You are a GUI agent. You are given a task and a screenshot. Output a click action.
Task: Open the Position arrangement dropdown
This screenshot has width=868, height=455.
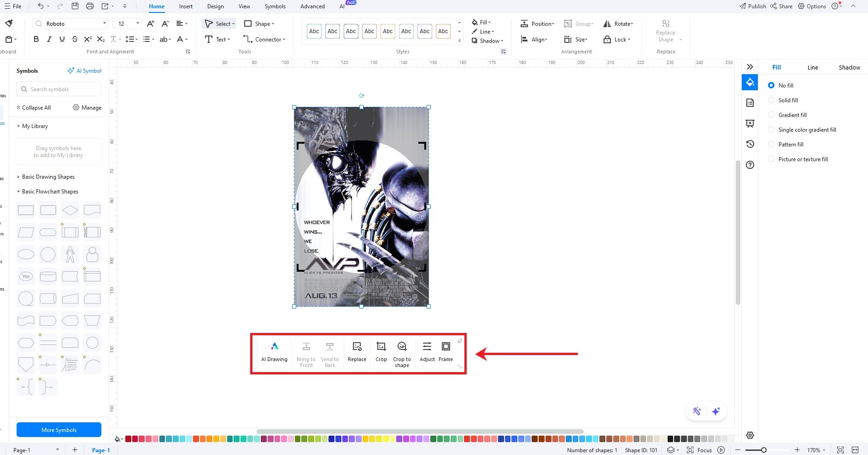537,23
